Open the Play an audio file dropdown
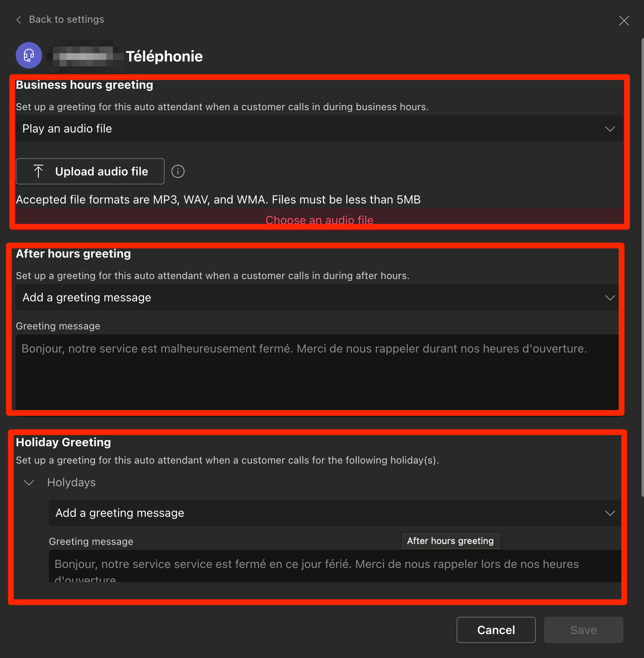Screen dimensions: 644x658 [x=319, y=129]
